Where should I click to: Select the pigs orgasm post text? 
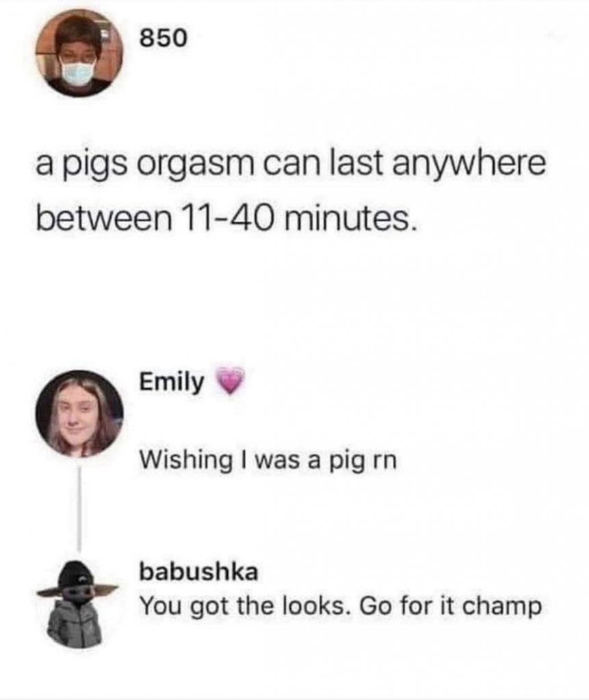click(291, 191)
